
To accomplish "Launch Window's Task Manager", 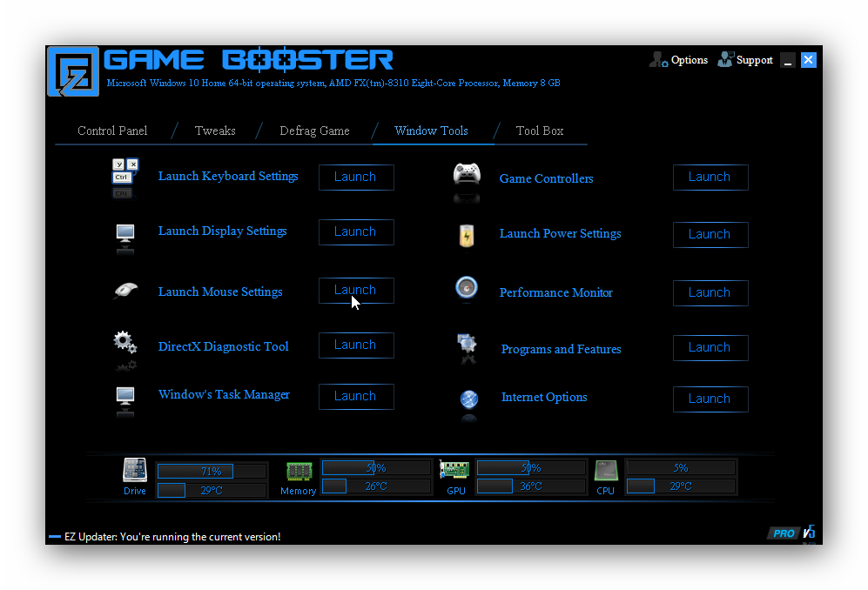I will (356, 396).
